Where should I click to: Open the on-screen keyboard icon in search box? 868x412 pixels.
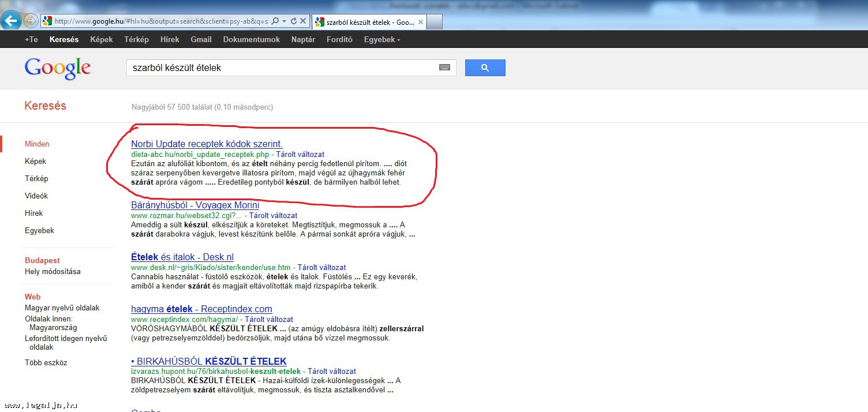click(444, 68)
